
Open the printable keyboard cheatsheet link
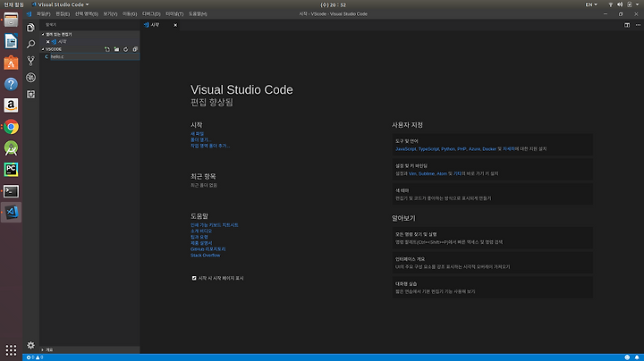pos(215,225)
